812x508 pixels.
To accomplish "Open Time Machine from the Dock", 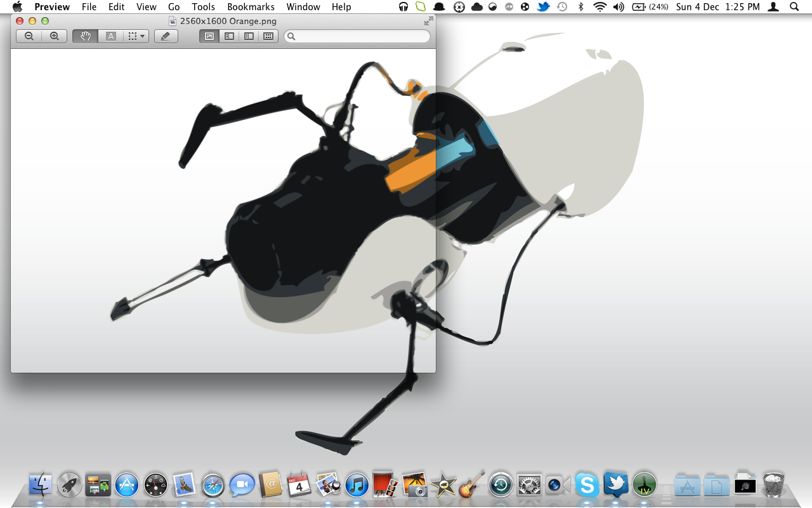I will [501, 486].
